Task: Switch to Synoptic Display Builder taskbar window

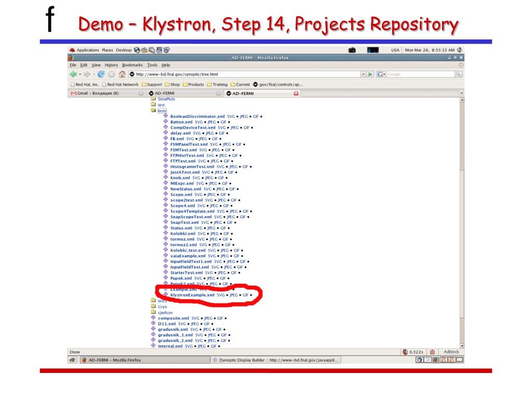Action: (x=276, y=360)
